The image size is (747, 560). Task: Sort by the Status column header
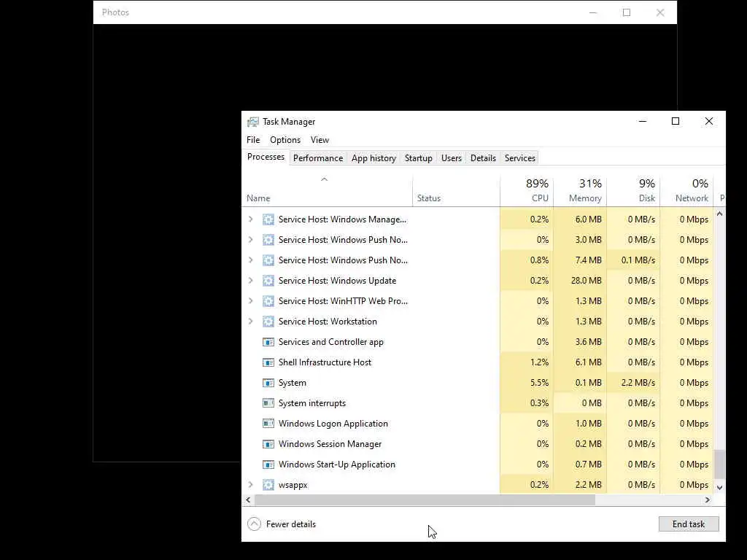pos(456,190)
